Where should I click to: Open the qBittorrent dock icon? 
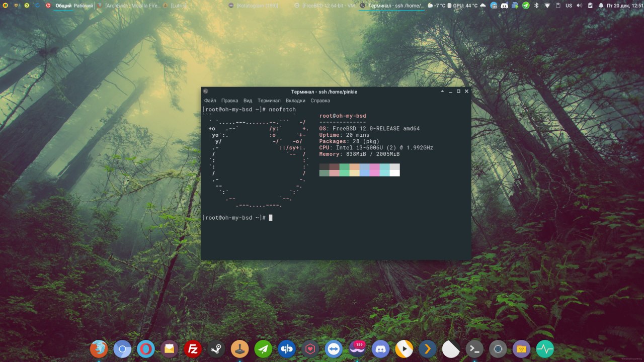[287, 348]
